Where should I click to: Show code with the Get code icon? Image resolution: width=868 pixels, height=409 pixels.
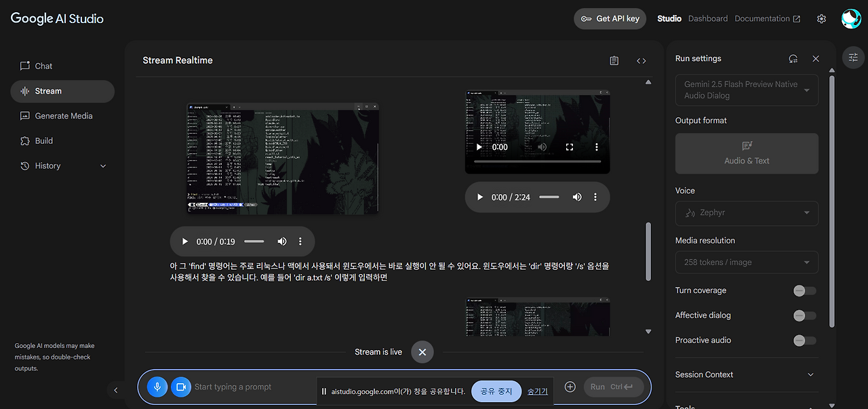pos(641,60)
